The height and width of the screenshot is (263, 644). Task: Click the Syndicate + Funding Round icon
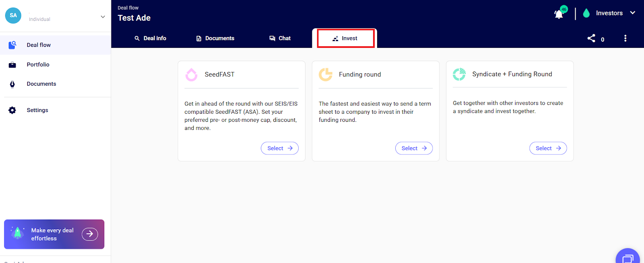pyautogui.click(x=459, y=74)
